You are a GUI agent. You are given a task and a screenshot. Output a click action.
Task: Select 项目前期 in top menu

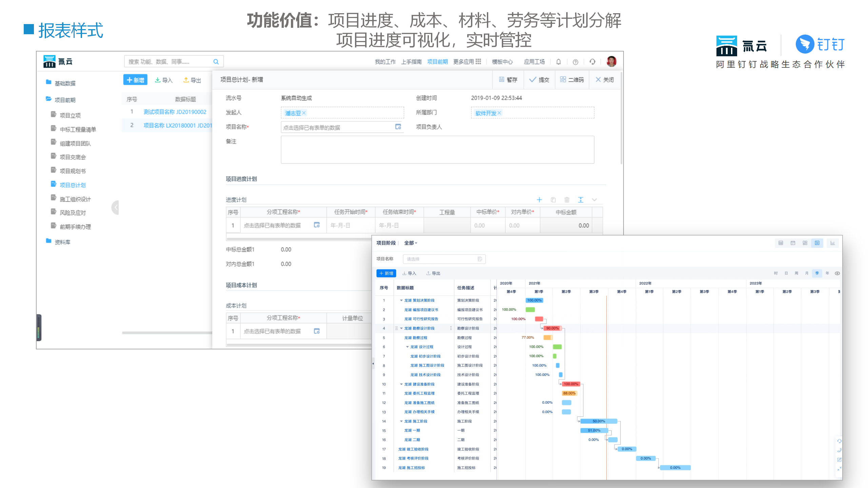[437, 62]
